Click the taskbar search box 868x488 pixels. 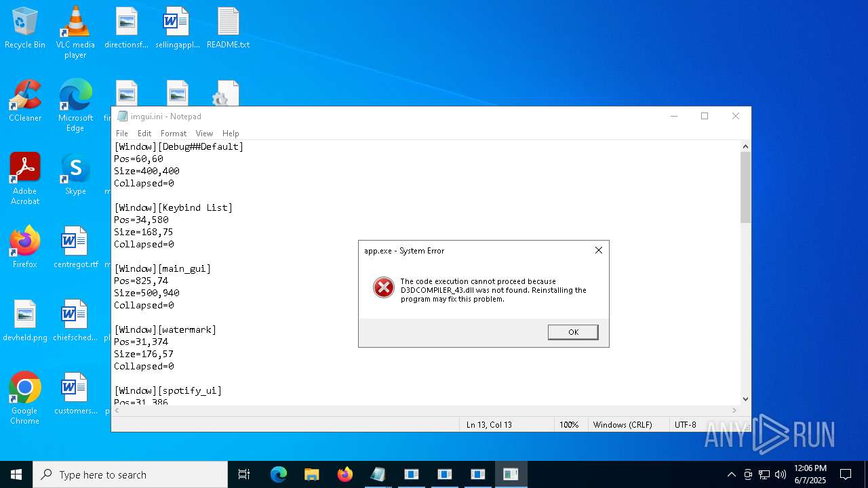tap(130, 474)
